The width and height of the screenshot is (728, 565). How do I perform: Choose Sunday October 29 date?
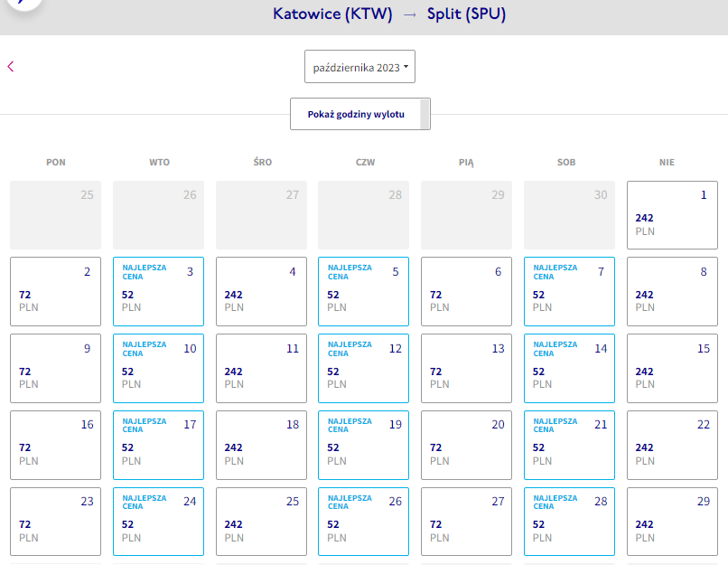(672, 522)
